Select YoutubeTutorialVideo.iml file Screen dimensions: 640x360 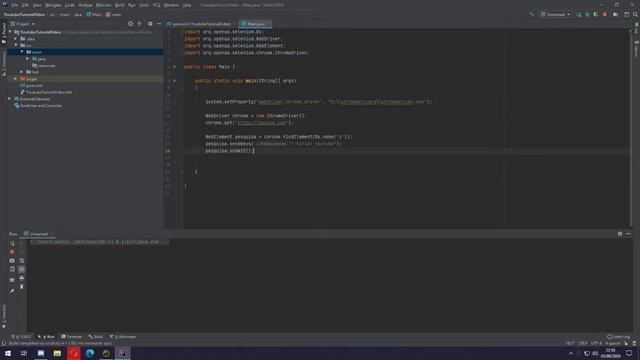[x=46, y=92]
